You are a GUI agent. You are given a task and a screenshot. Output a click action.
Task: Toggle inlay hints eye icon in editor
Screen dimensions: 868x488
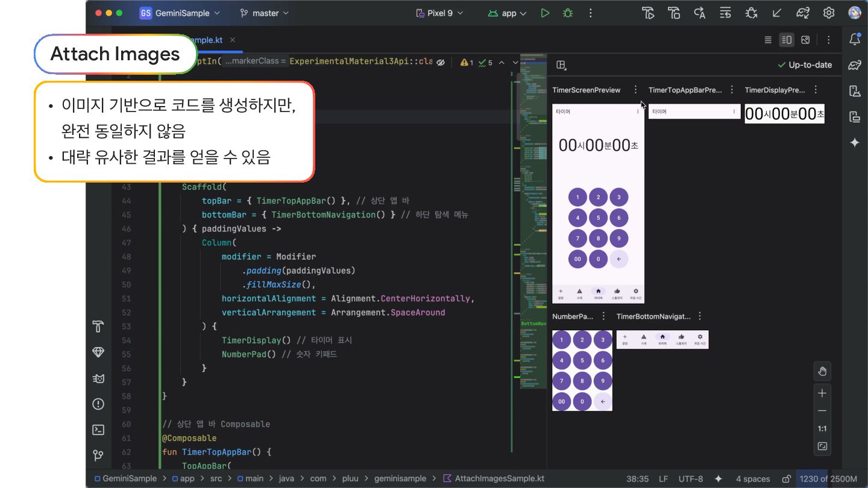click(441, 62)
